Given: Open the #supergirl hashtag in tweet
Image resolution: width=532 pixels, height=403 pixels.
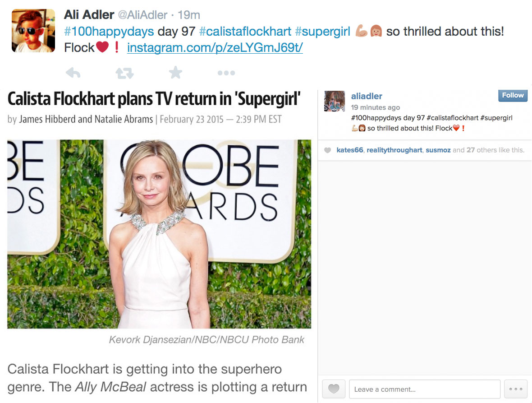Looking at the screenshot, I should [x=322, y=31].
